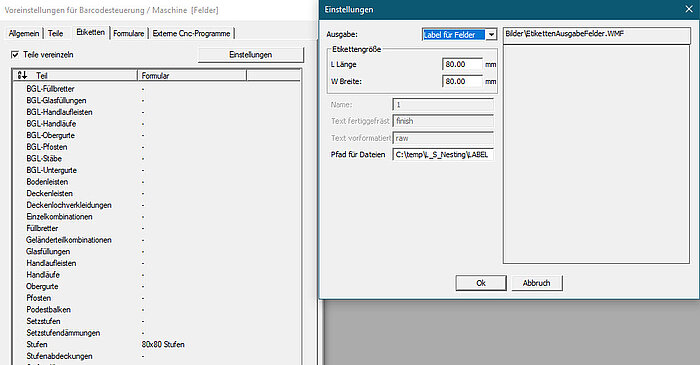Click the Text vorformatiert field
The width and height of the screenshot is (700, 365).
pos(443,138)
